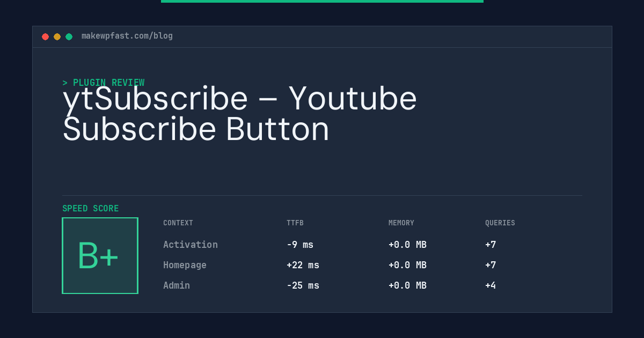The width and height of the screenshot is (644, 338).
Task: Click the Activation TTFB value -9 ms
Action: [300, 245]
